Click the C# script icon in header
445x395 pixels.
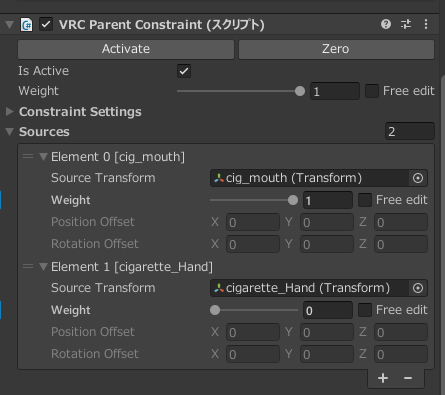click(x=27, y=25)
